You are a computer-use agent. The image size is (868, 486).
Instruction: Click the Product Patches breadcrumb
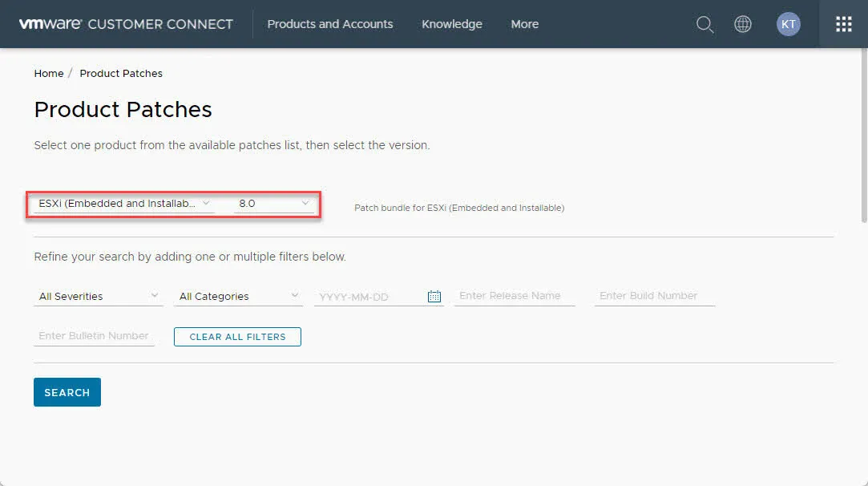[x=121, y=73]
